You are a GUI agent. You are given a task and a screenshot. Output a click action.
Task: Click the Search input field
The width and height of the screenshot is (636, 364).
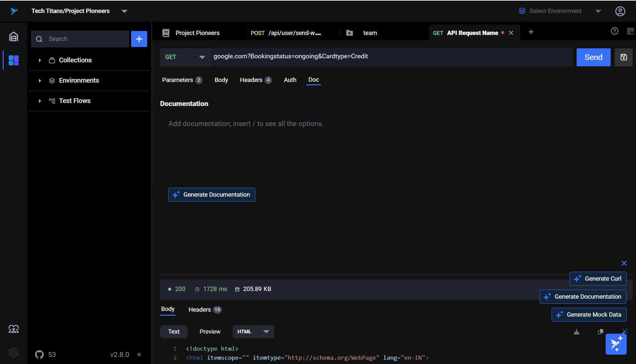(80, 39)
